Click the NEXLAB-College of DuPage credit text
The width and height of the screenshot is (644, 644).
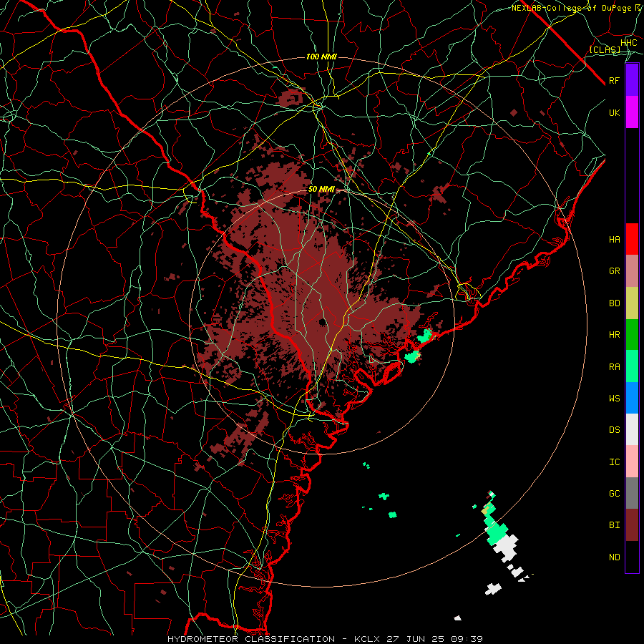coord(572,8)
